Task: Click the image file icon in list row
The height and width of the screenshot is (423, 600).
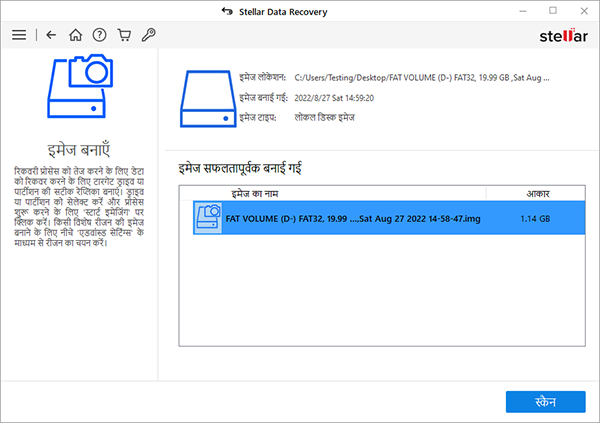Action: pos(208,218)
